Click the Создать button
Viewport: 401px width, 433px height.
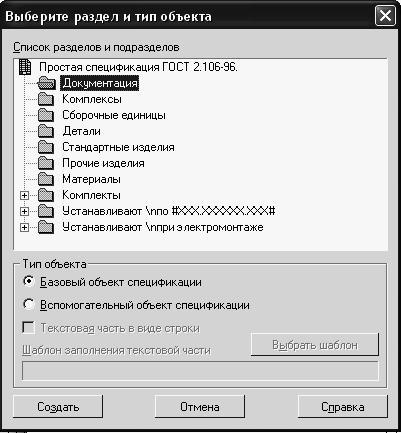[58, 407]
